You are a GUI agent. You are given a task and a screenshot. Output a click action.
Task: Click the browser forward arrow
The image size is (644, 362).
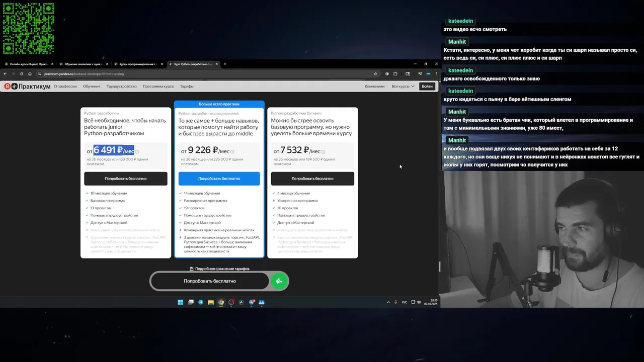pos(13,74)
